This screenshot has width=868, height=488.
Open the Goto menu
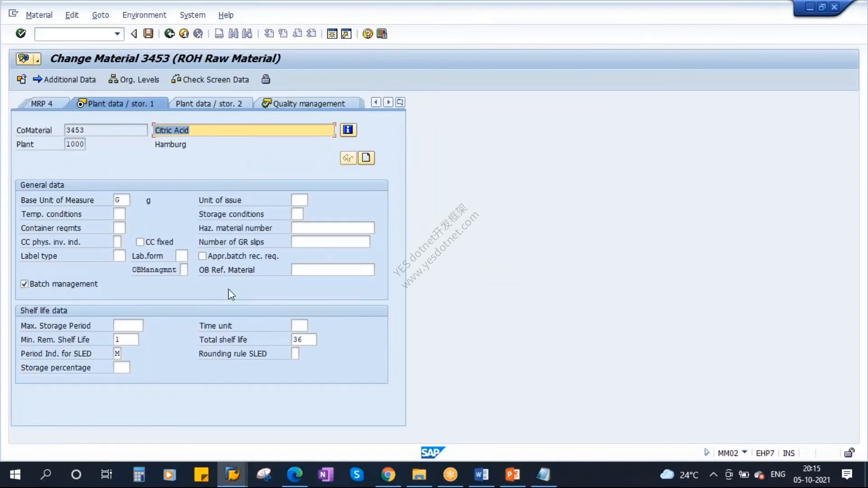pos(100,15)
